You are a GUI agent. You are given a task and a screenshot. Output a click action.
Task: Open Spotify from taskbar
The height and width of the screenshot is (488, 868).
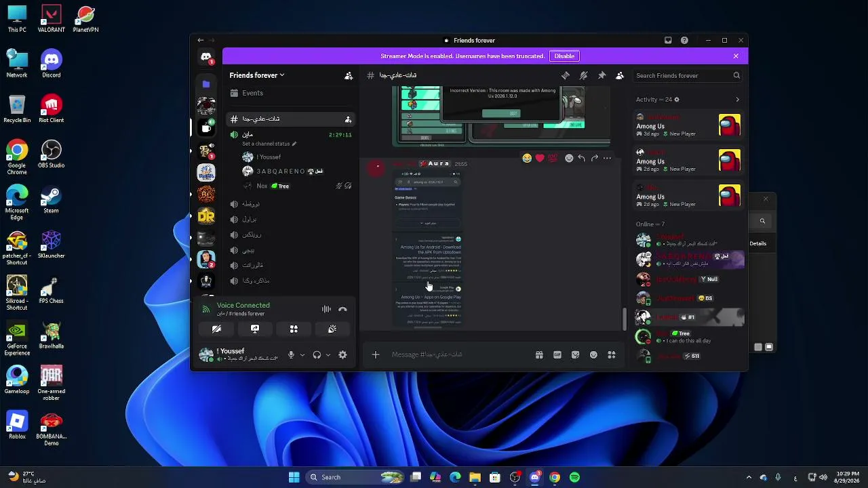click(574, 477)
